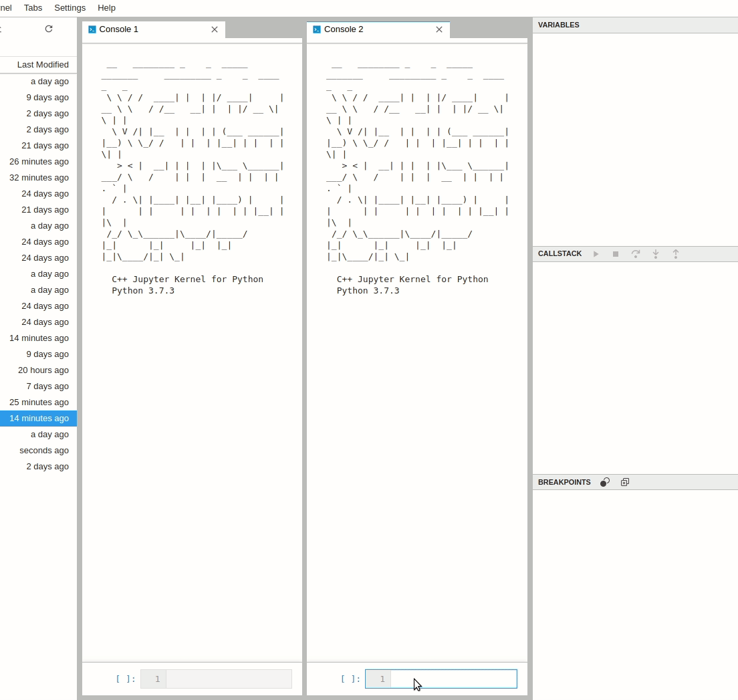Switch to the Console 2 tab

tap(343, 29)
